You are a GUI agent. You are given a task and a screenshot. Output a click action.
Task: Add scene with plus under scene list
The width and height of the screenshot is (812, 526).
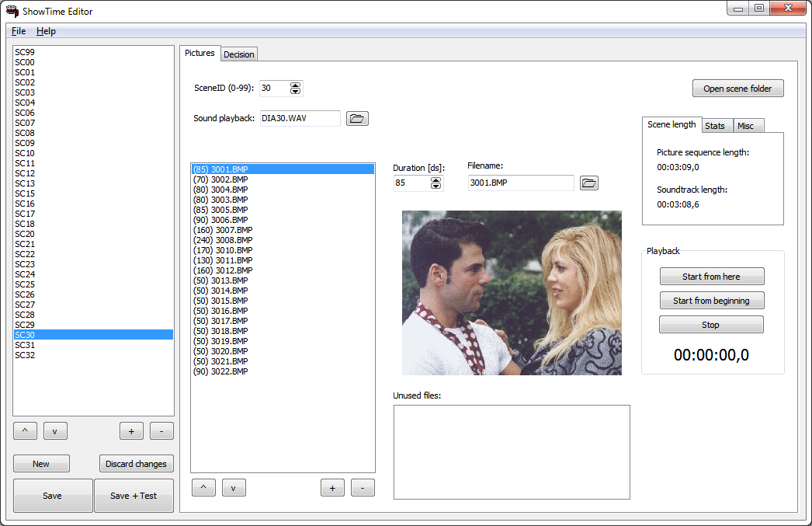tap(131, 431)
